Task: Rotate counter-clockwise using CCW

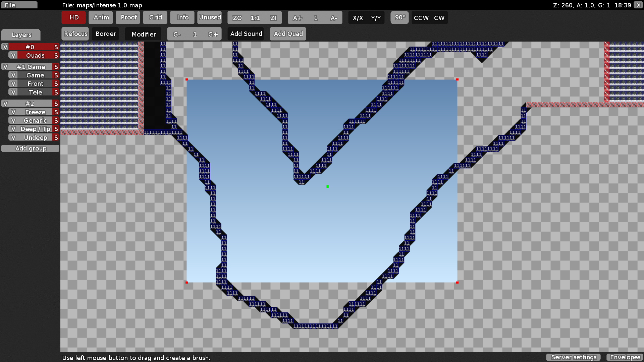Action: coord(421,18)
